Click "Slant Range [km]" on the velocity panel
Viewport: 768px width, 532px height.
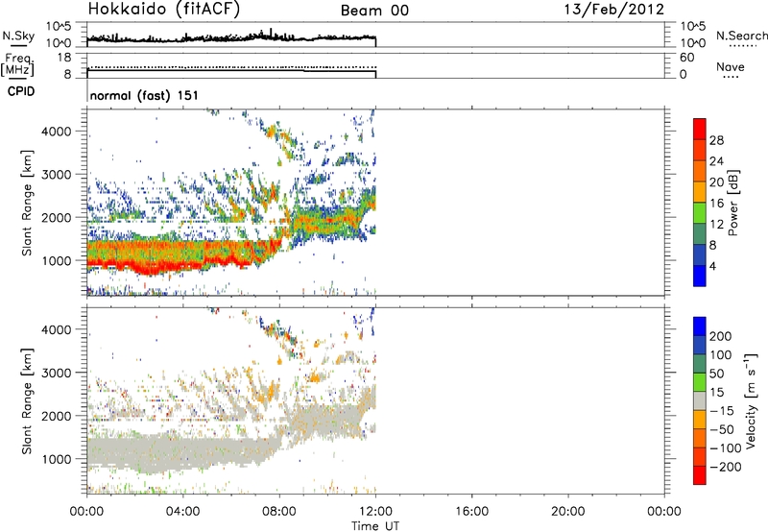[27, 401]
